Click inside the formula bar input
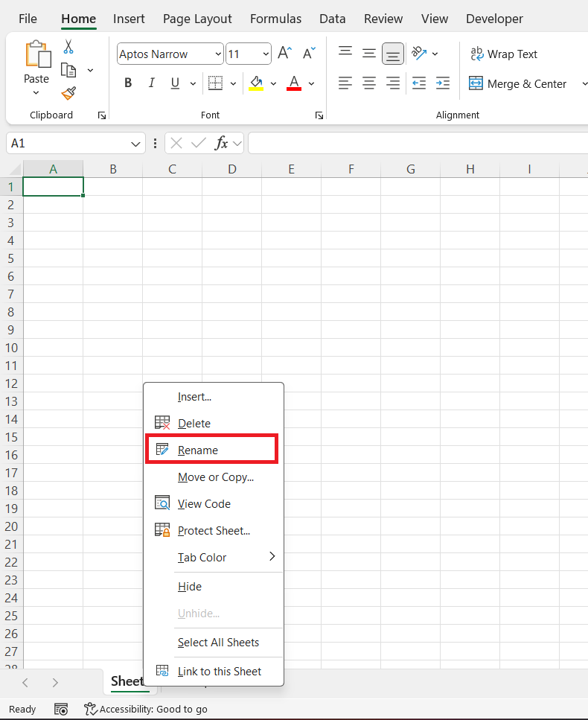This screenshot has width=588, height=720. click(418, 143)
